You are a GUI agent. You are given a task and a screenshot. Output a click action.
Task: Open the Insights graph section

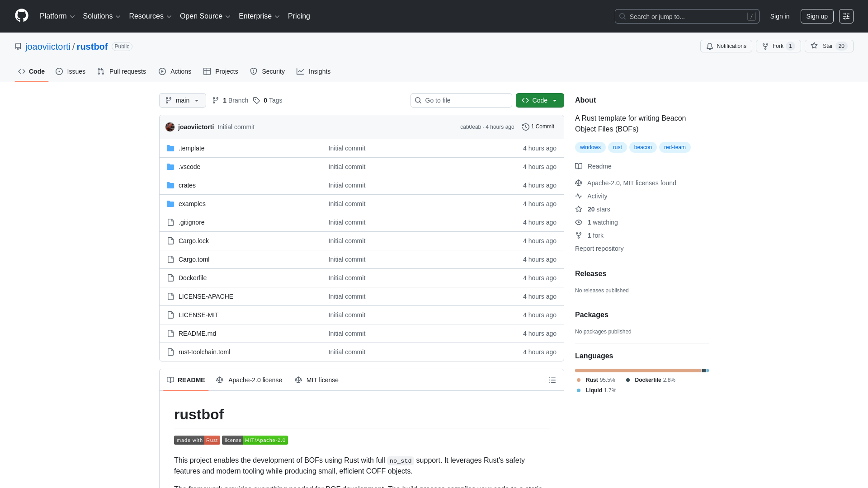(x=314, y=71)
